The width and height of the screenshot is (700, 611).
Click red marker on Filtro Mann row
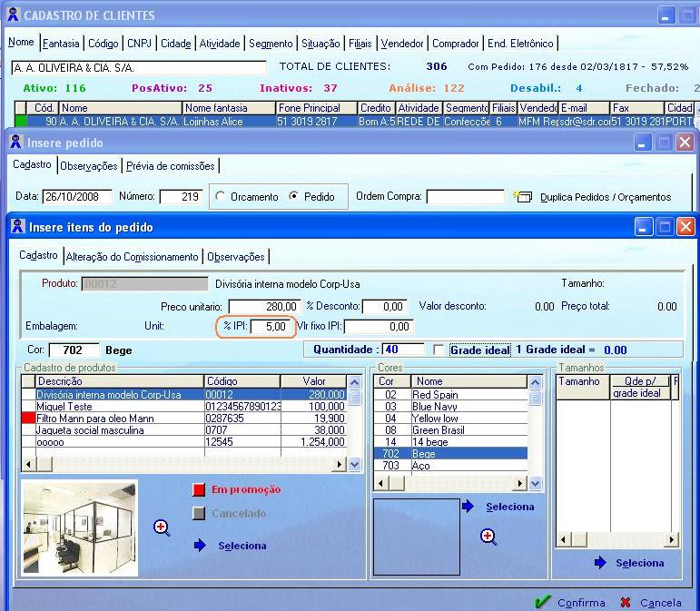pyautogui.click(x=28, y=419)
